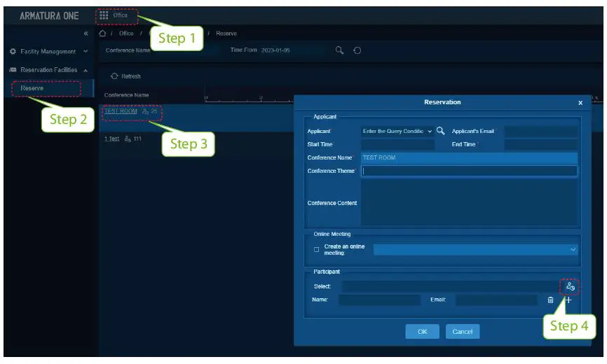Screen dimensions: 607x364
Task: Close the Reservation dialog
Action: [x=580, y=103]
